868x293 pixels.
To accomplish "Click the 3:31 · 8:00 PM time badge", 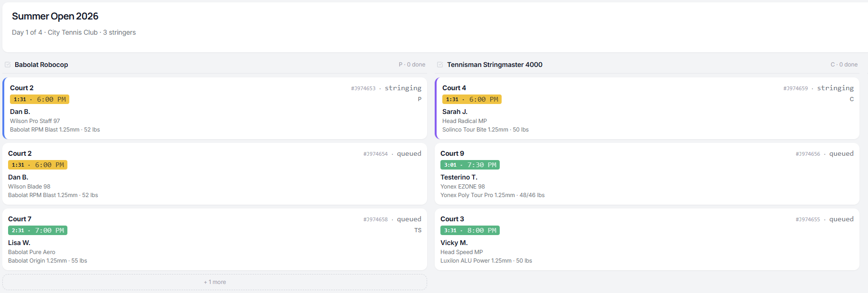I will pyautogui.click(x=470, y=230).
